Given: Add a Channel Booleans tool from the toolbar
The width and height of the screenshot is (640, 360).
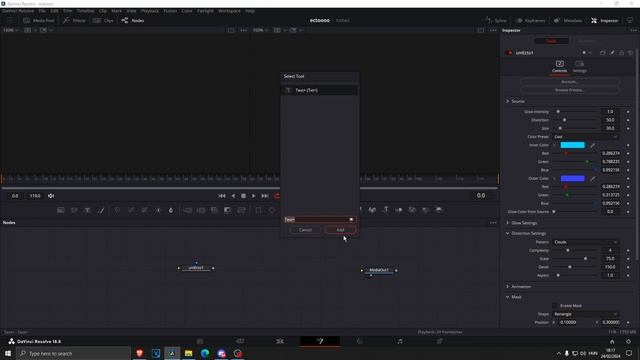Looking at the screenshot, I should click(201, 210).
